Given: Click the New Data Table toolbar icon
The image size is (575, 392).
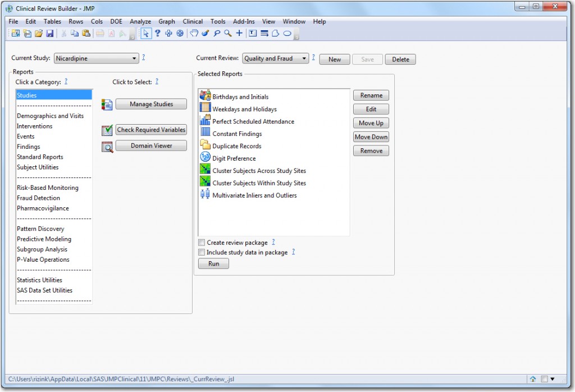Looking at the screenshot, I should tap(15, 33).
